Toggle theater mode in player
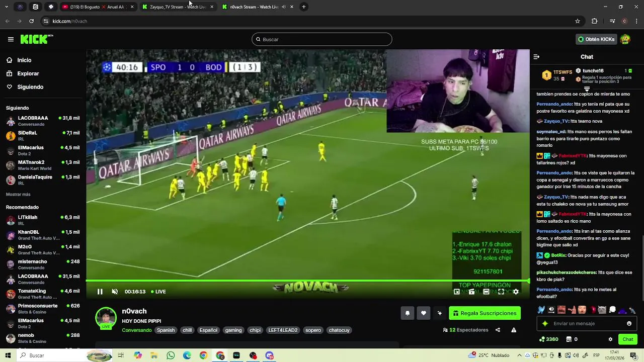 click(x=486, y=292)
